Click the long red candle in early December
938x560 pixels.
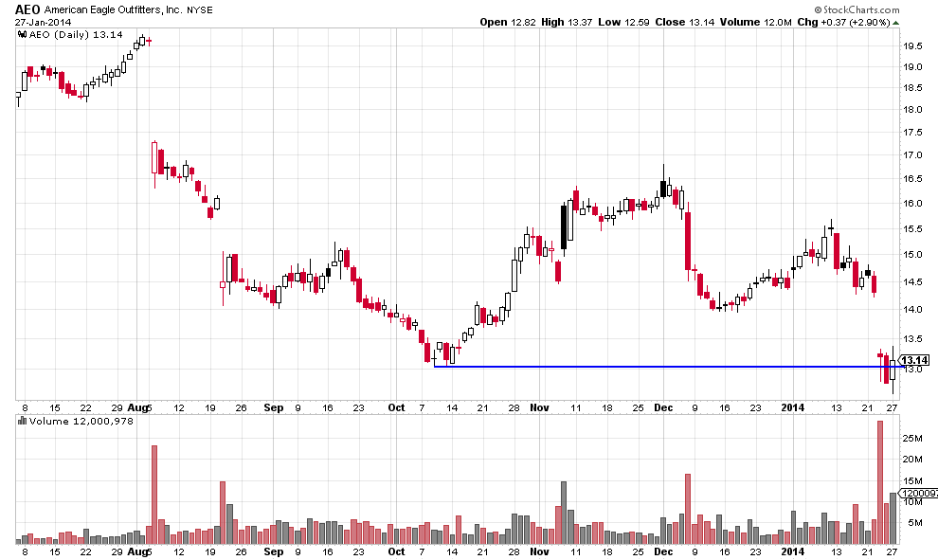click(688, 241)
